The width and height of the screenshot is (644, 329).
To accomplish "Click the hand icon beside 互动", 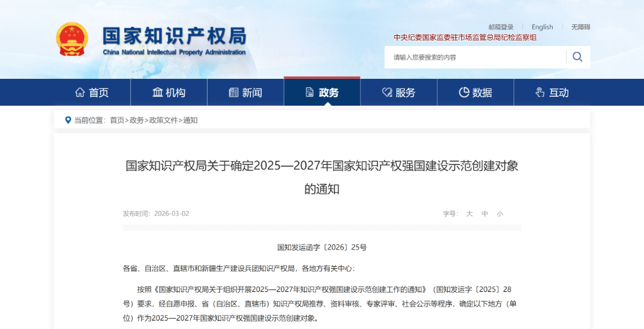I will click(540, 92).
